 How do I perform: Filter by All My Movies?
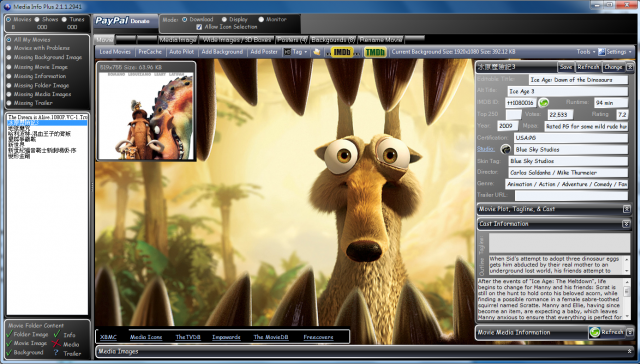click(9, 40)
